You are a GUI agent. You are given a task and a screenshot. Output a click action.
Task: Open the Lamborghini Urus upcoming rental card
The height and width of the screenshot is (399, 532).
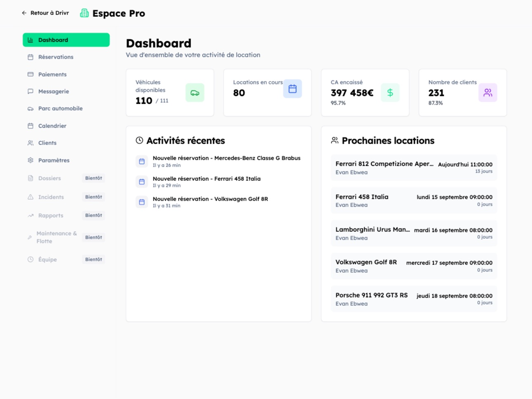[x=414, y=233]
